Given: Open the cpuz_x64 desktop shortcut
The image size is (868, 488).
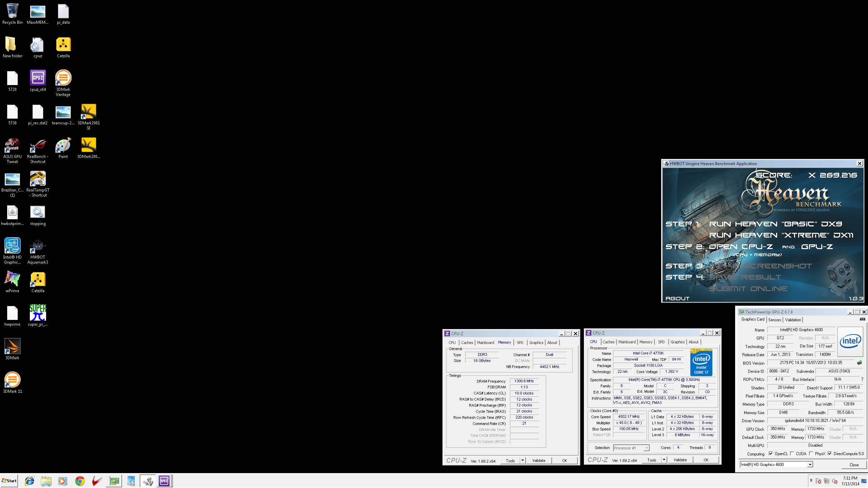Looking at the screenshot, I should [38, 81].
